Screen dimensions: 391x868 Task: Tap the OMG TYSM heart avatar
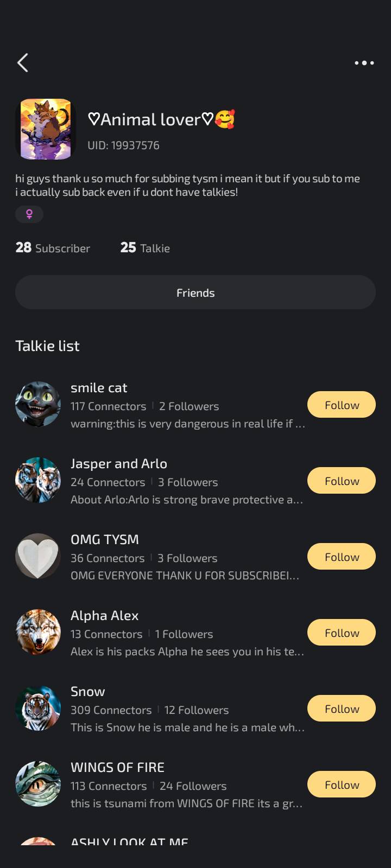[38, 556]
